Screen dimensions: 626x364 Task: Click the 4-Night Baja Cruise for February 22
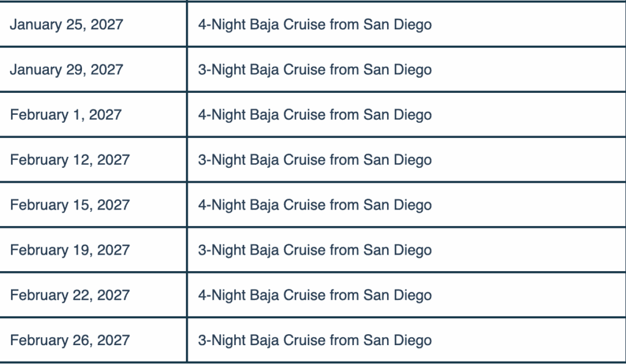click(314, 296)
